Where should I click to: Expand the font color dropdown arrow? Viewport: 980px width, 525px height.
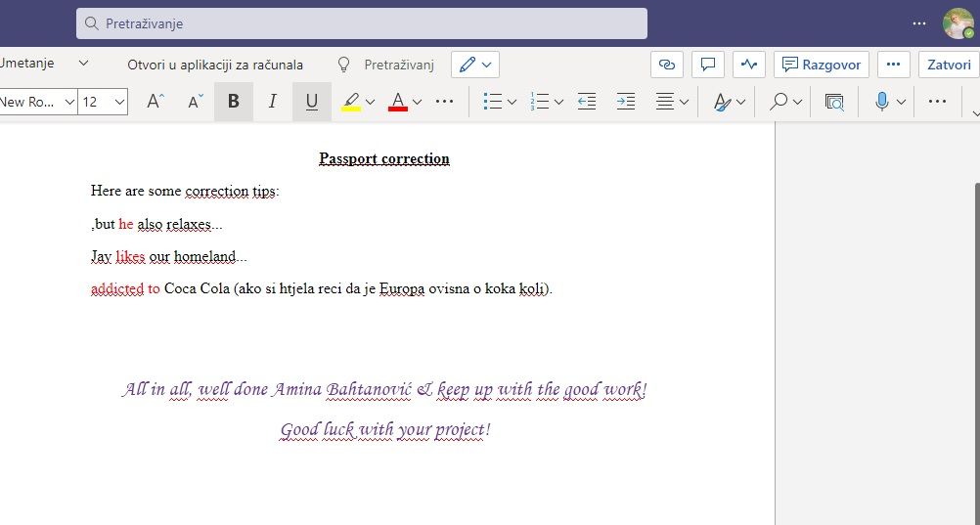coord(418,102)
